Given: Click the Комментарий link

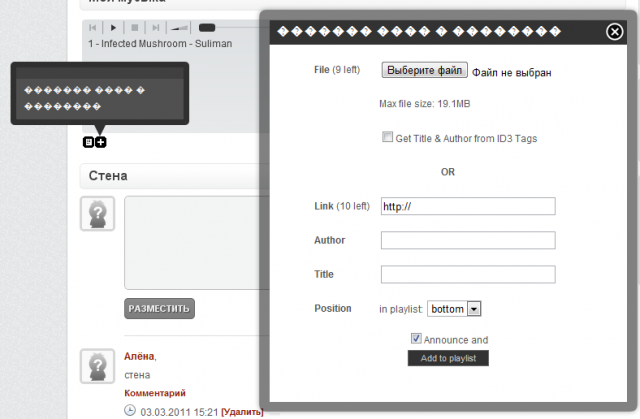Looking at the screenshot, I should pyautogui.click(x=155, y=393).
